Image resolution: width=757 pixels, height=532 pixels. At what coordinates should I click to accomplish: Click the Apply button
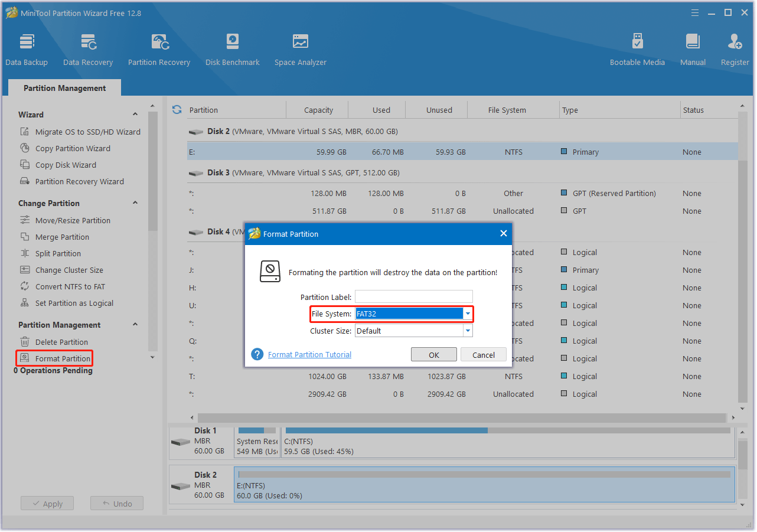[47, 504]
